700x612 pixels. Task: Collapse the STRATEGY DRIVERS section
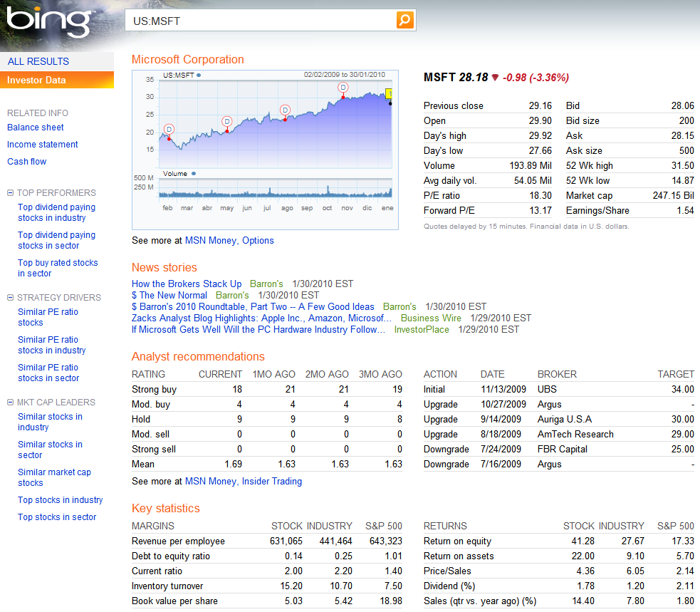[x=10, y=298]
